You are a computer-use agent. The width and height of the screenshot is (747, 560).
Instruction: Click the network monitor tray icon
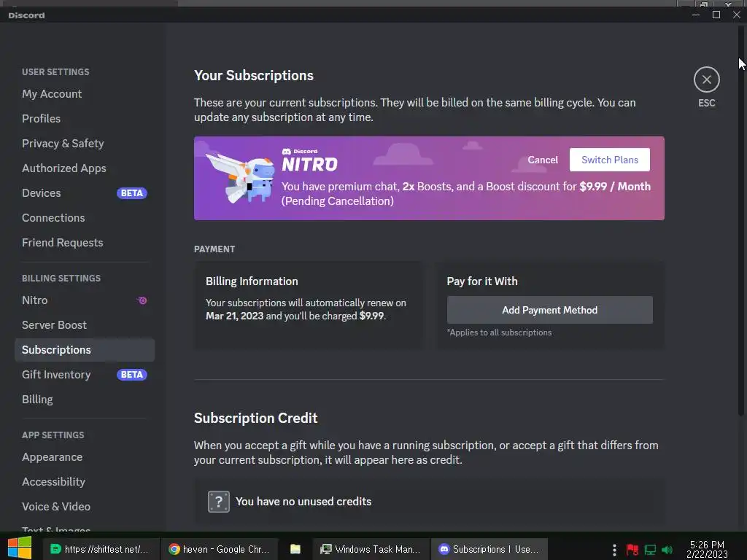pyautogui.click(x=650, y=550)
